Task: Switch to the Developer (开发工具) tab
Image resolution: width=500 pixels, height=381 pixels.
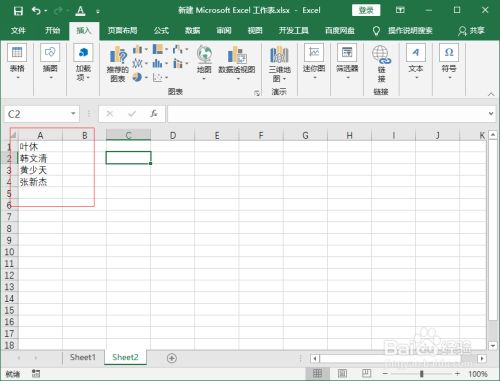Action: 294,31
